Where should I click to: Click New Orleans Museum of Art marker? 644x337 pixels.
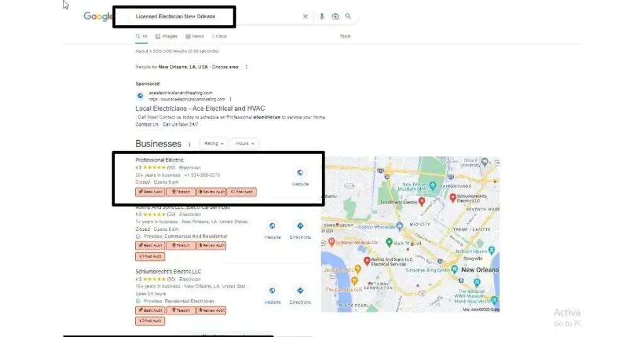(433, 187)
